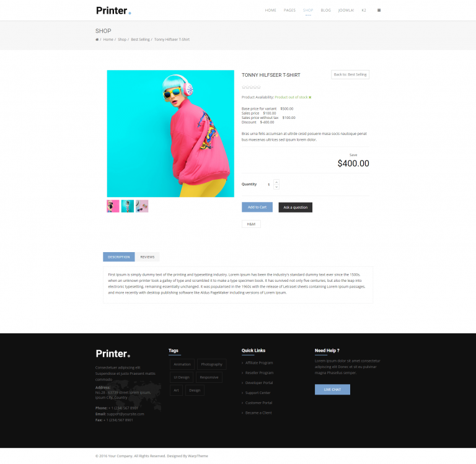Click the home icon in breadcrumb
This screenshot has height=464, width=476.
point(97,40)
